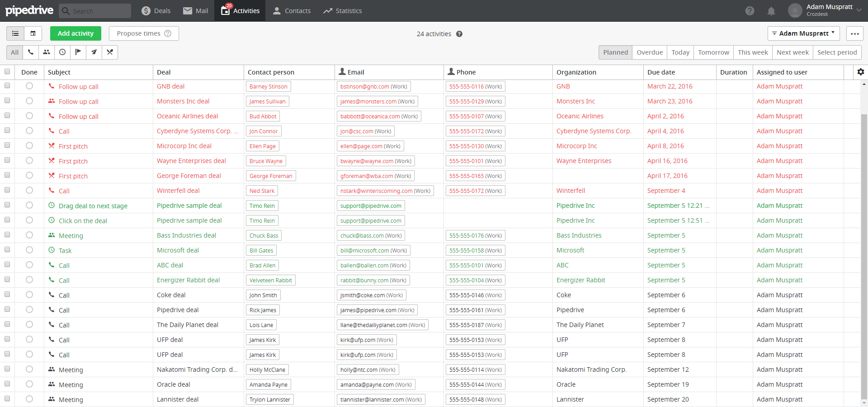Click the Pipedrive logo

pyautogui.click(x=29, y=10)
